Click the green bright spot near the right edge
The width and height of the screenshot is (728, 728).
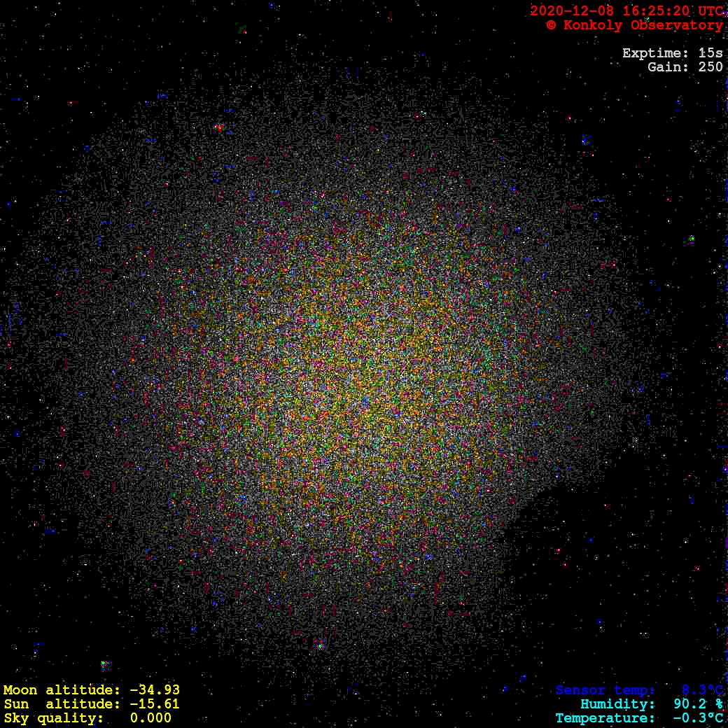click(691, 240)
